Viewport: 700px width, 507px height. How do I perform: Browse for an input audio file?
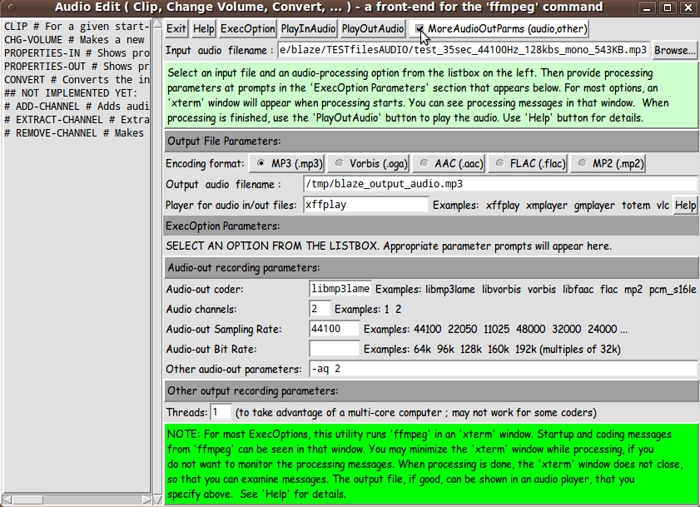675,50
